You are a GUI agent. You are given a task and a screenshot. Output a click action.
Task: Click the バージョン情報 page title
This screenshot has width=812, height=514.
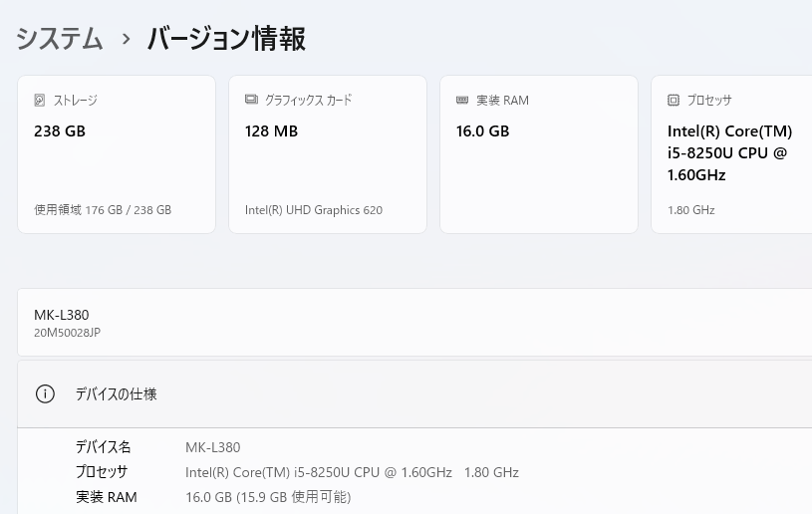click(227, 39)
